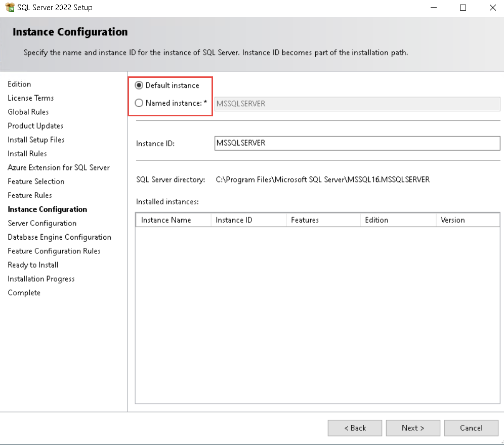Click the Instance Configuration step in sidebar
504x445 pixels.
click(x=47, y=209)
